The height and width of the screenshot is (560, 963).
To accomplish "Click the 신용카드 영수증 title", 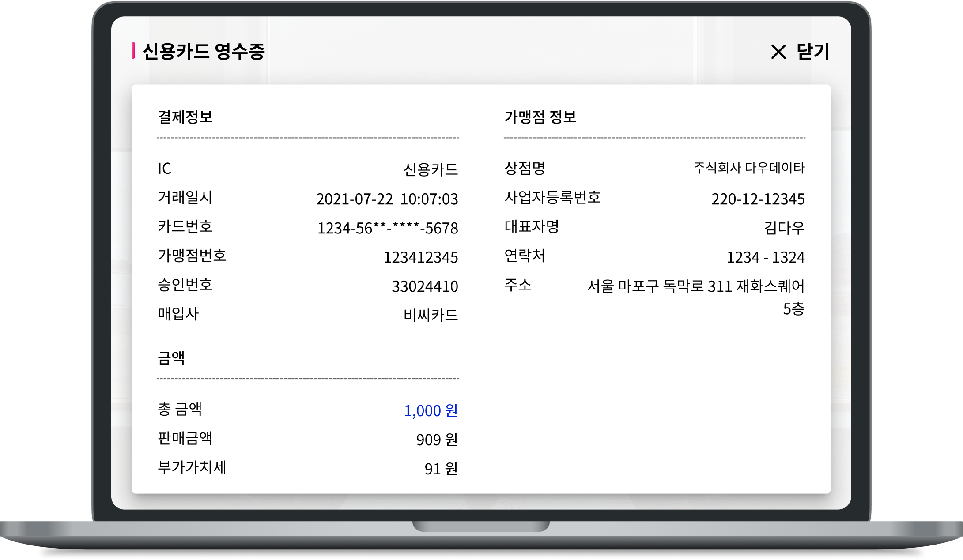I will click(203, 51).
